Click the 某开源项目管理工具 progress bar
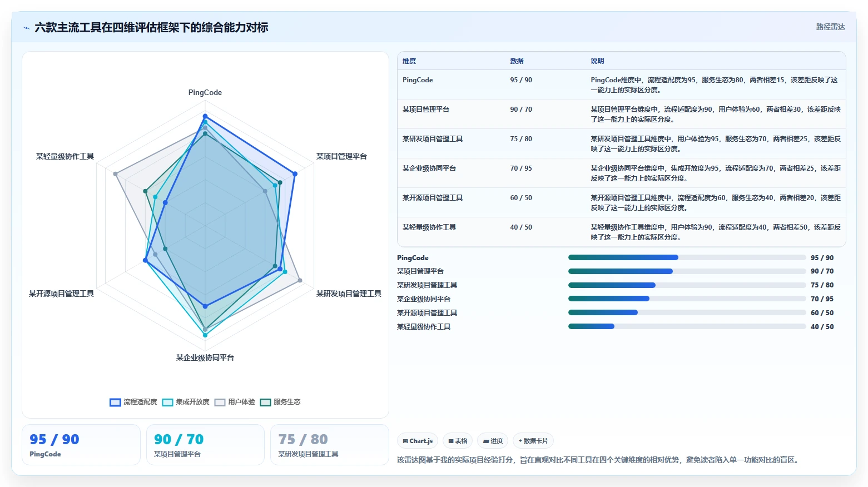This screenshot has height=487, width=868. click(x=687, y=312)
